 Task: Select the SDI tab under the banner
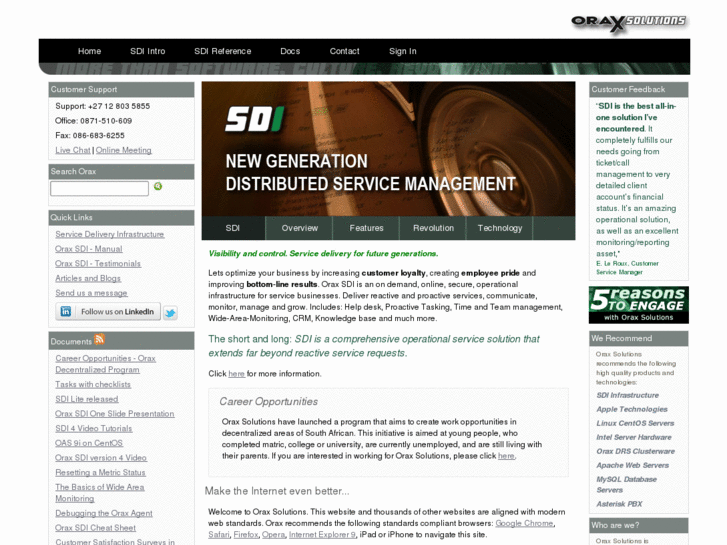(233, 228)
